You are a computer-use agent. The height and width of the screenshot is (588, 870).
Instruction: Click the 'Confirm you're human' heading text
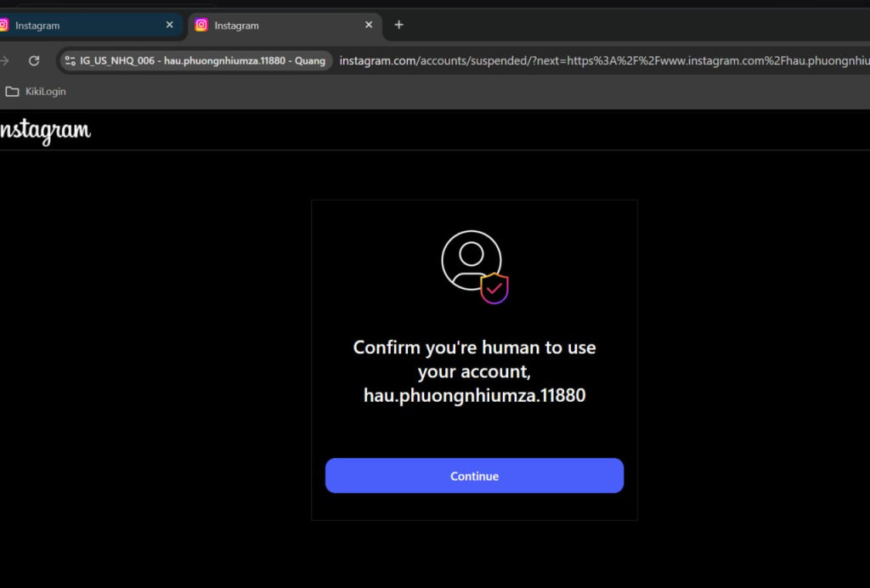click(474, 371)
